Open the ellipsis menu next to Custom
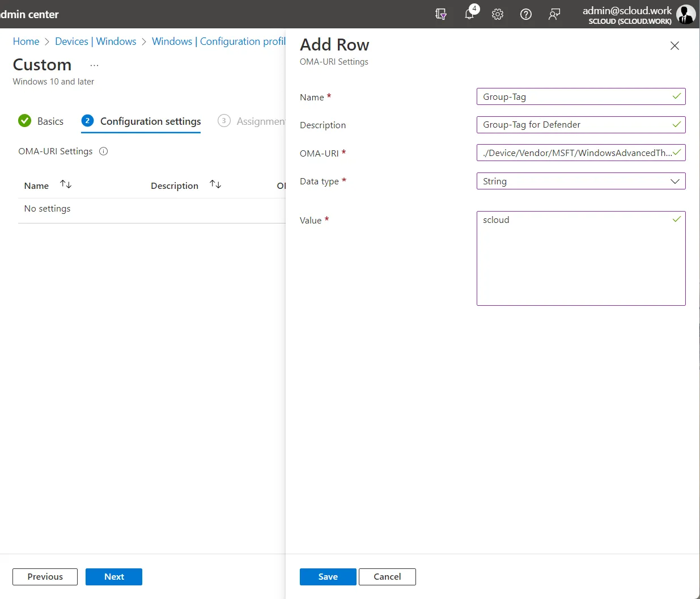The image size is (700, 599). 94,65
